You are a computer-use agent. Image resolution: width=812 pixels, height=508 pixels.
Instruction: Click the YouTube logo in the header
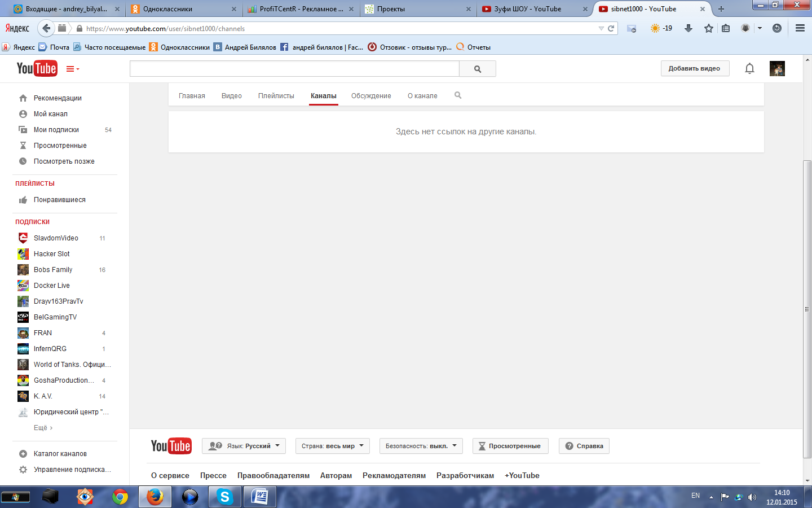37,68
